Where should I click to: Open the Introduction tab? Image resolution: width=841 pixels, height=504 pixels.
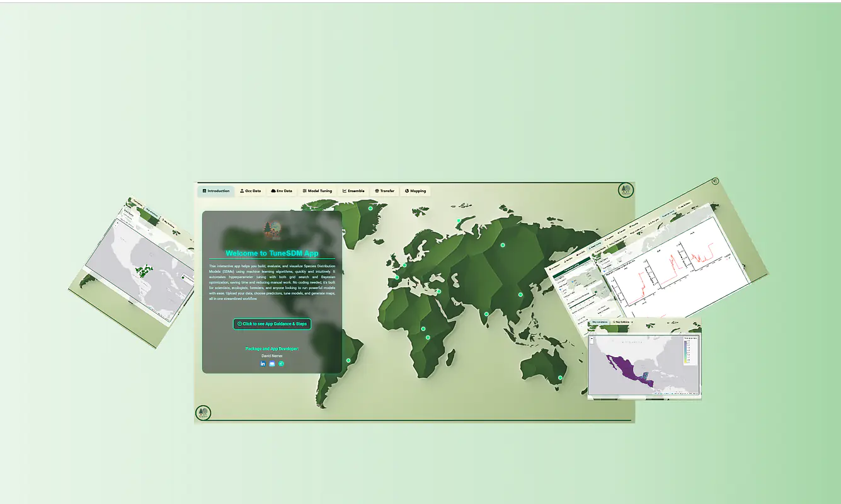(216, 191)
